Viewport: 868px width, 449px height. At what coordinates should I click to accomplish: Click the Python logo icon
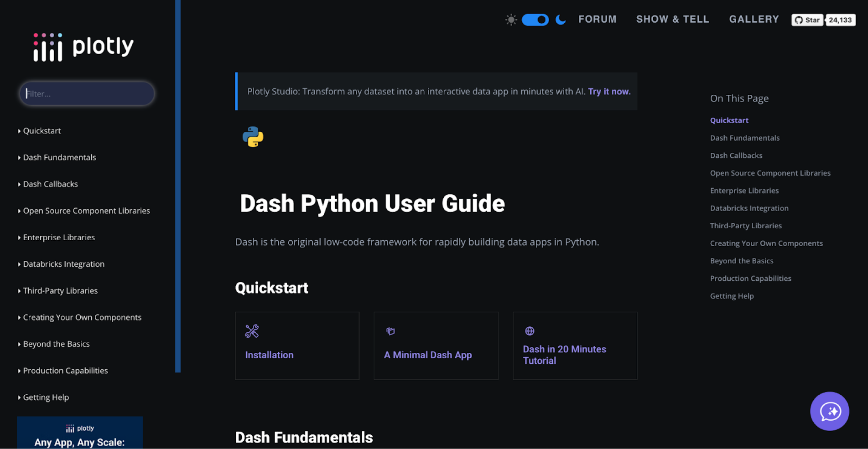[254, 137]
